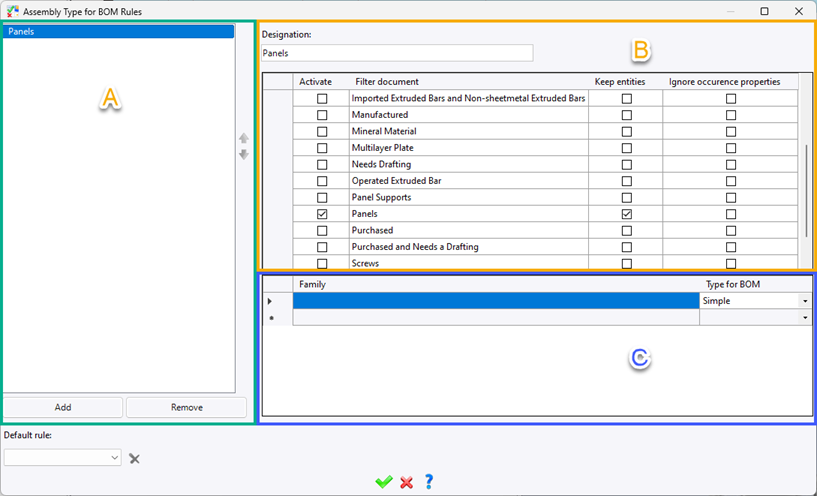Check Ignore occurrence properties for Manufactured
The width and height of the screenshot is (817, 496).
point(731,115)
